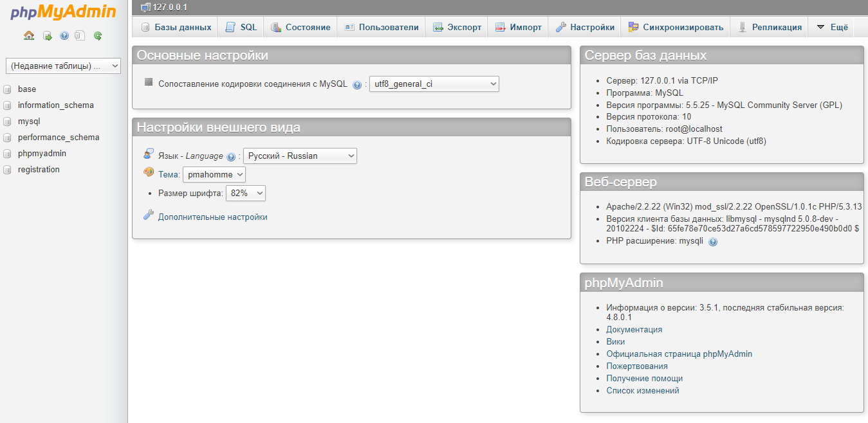The height and width of the screenshot is (423, 868).
Task: Click the database icon beside base
Action: point(7,89)
